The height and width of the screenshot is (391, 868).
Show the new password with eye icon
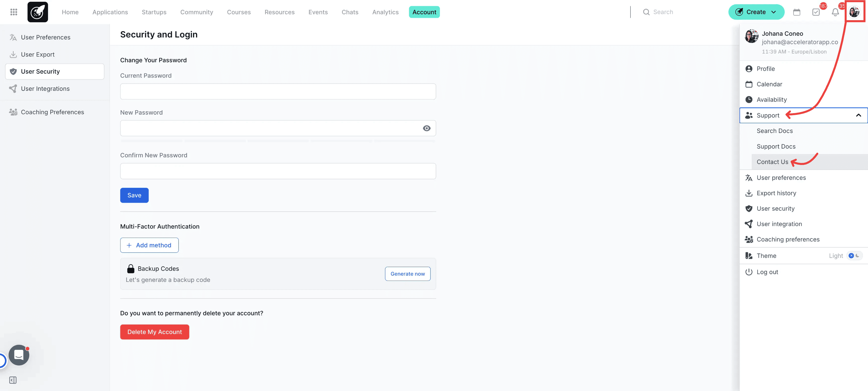(x=427, y=128)
